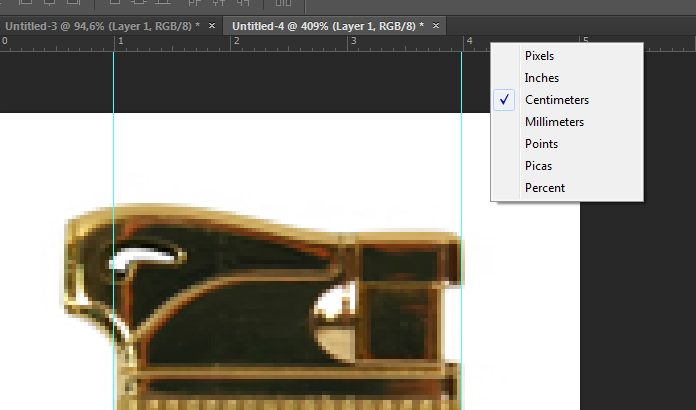696x410 pixels.
Task: Choose Percent as ruler unit
Action: 544,188
